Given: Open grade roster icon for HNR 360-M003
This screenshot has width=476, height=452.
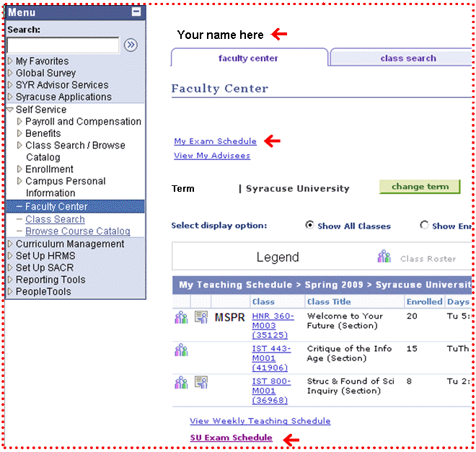Looking at the screenshot, I should point(201,317).
